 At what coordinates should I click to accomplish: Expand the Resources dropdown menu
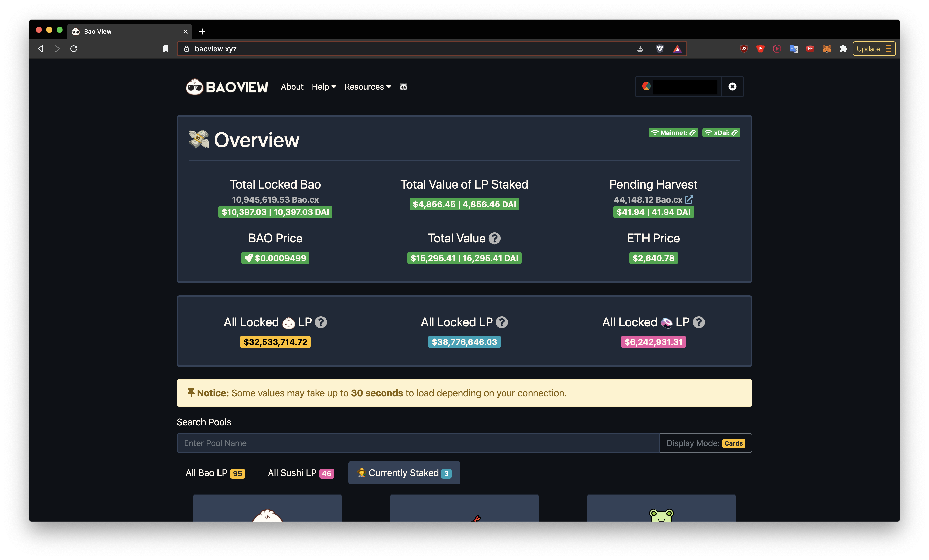click(x=368, y=87)
